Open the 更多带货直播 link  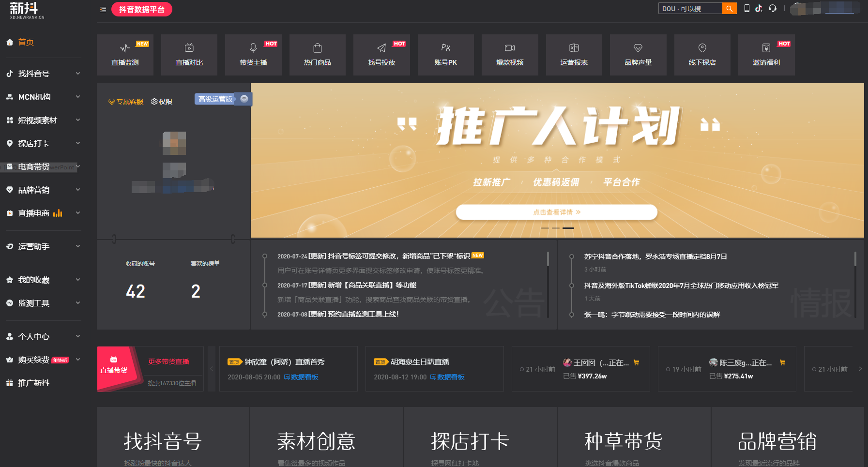click(168, 362)
